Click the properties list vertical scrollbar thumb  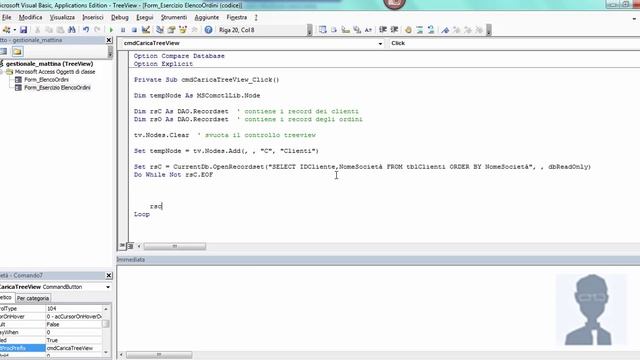click(106, 324)
